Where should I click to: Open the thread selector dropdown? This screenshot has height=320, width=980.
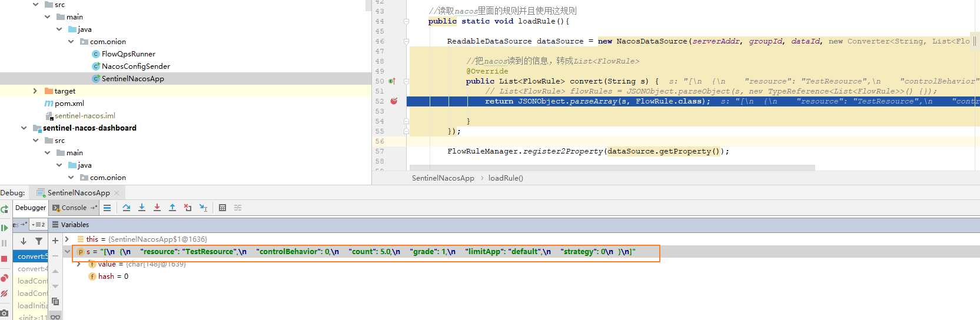tap(38, 224)
